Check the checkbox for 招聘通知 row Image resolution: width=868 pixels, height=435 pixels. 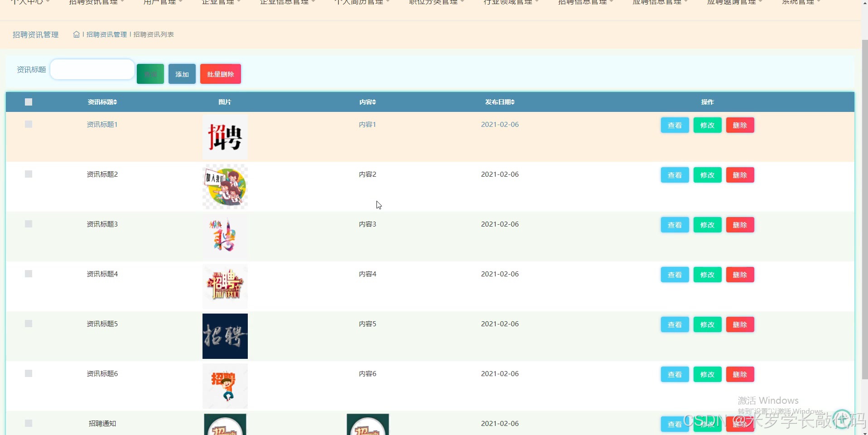[x=29, y=423]
